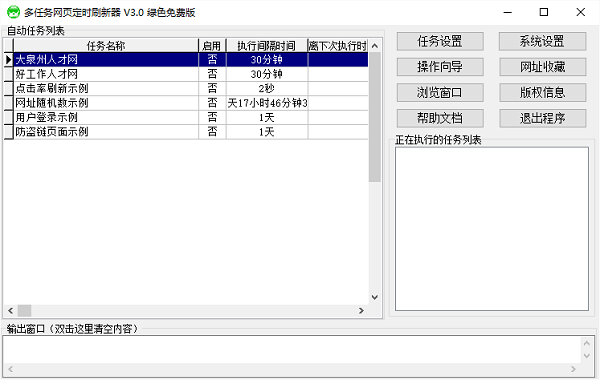The image size is (600, 380).
Task: Click current-row arrow indicator of 大泉州人才网
Action: (x=8, y=60)
